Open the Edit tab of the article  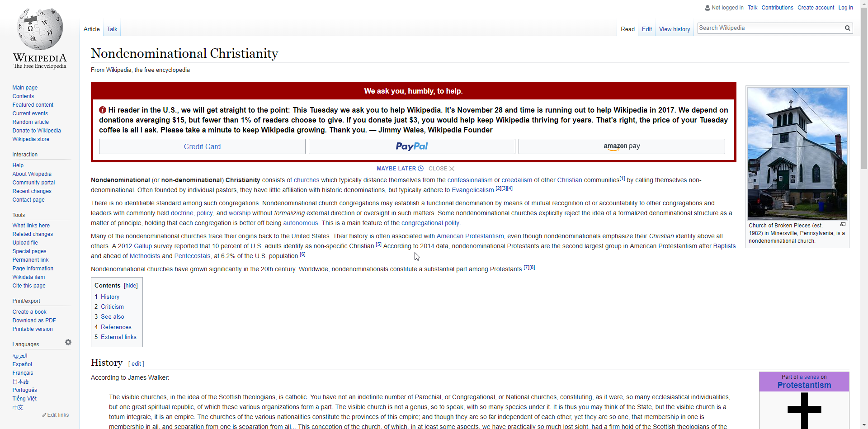click(646, 29)
